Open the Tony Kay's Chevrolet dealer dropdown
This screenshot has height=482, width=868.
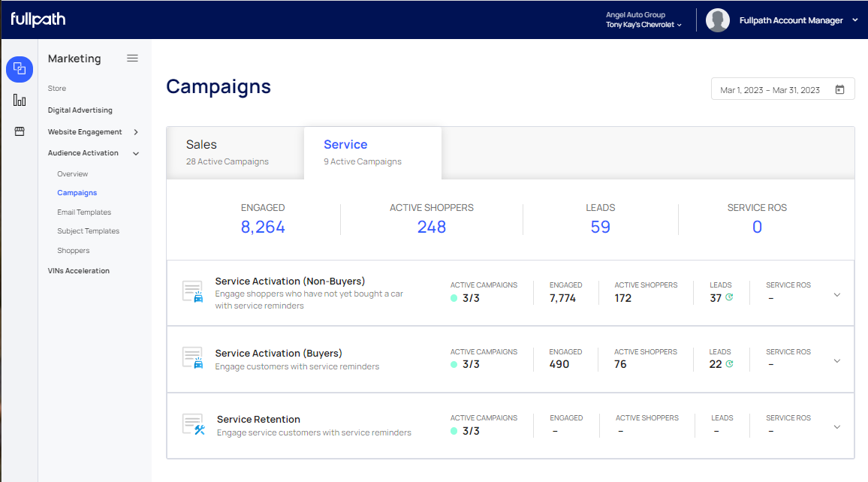643,25
